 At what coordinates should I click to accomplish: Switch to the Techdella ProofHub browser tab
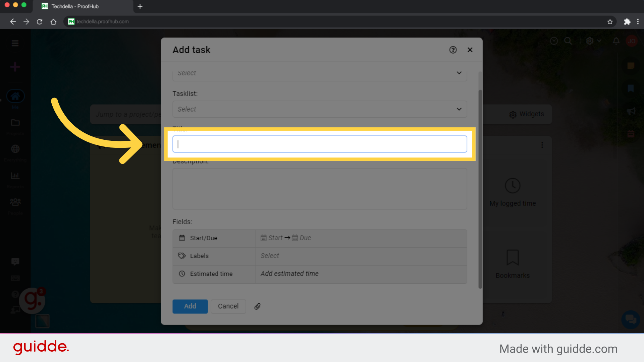74,6
